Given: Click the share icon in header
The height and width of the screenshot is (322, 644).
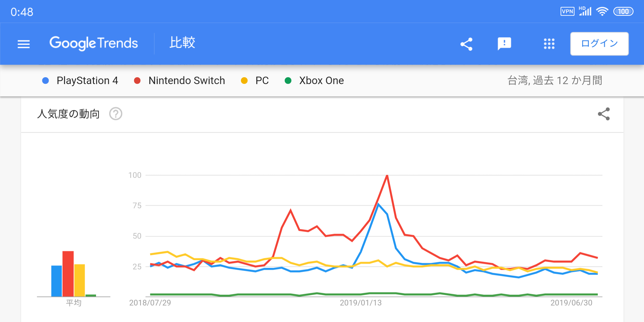Looking at the screenshot, I should 466,44.
